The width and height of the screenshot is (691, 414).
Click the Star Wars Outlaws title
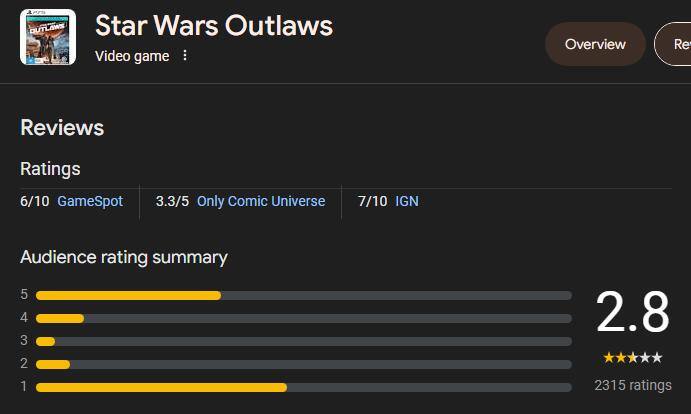pos(214,26)
